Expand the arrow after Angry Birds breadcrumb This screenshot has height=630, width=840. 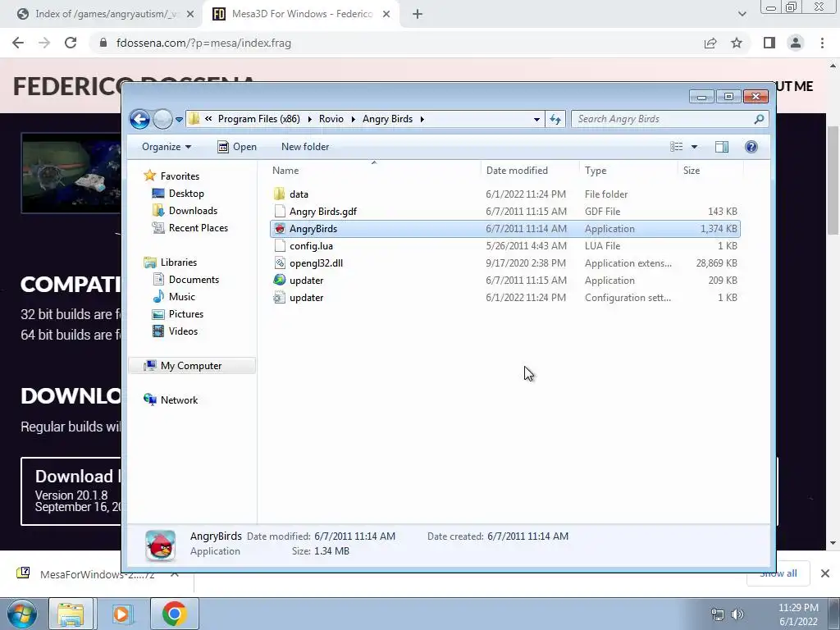tap(422, 119)
